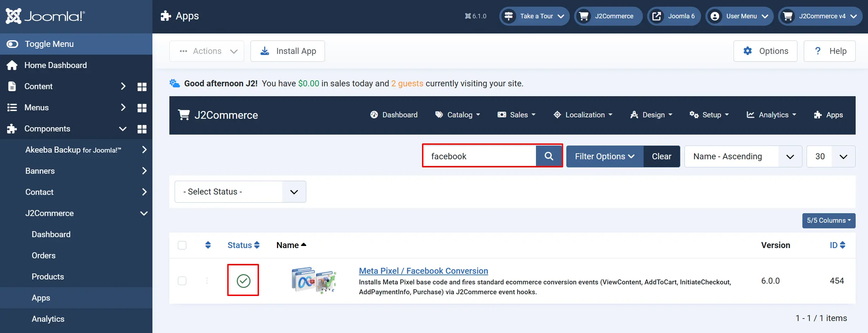Collapse the J2Commerce sidebar submenu

[x=144, y=213]
